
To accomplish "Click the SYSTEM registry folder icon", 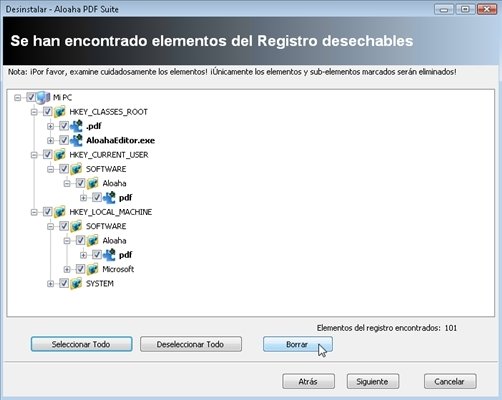I will tap(76, 284).
